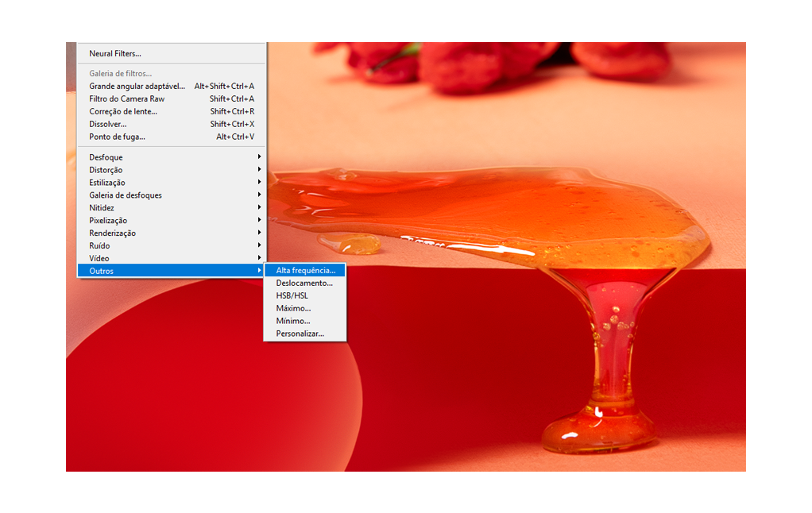Viewport: 812px width, 513px height.
Task: Pick the HSB/HSL filter option
Action: [304, 295]
